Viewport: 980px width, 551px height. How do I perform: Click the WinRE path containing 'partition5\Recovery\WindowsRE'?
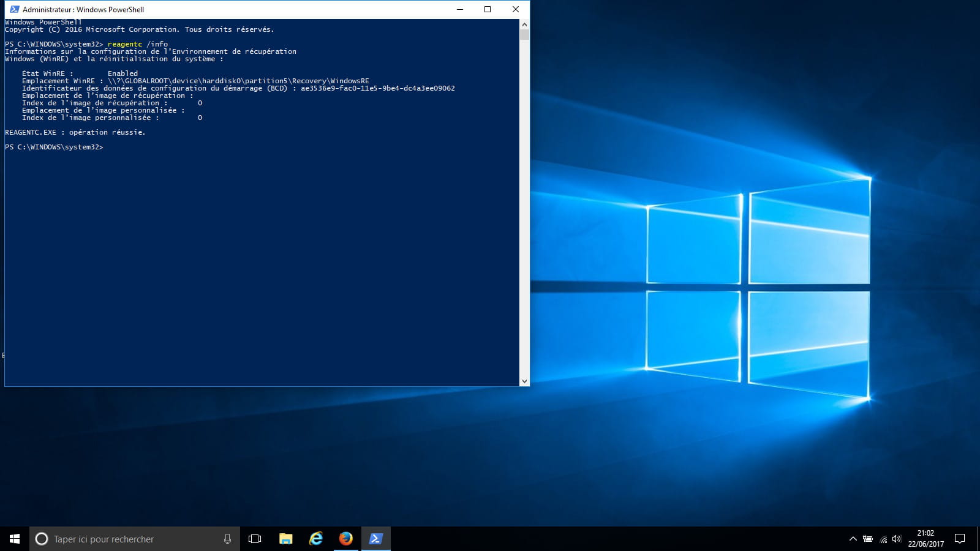tap(239, 81)
